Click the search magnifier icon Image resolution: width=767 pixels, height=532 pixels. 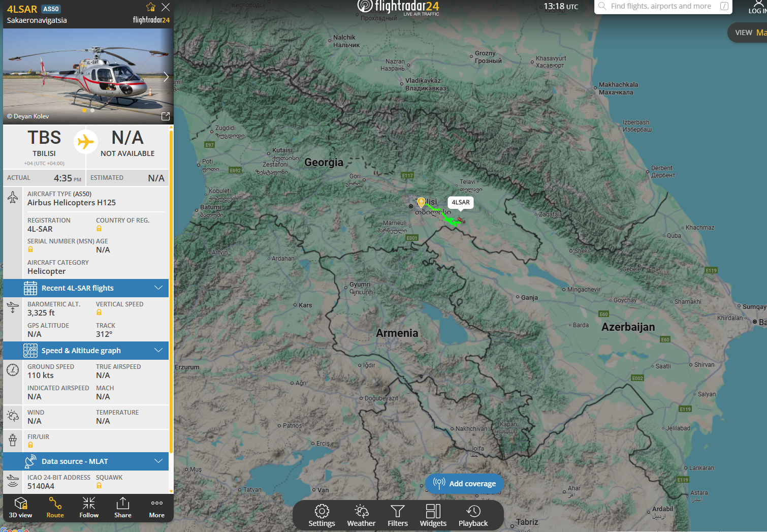coord(602,6)
